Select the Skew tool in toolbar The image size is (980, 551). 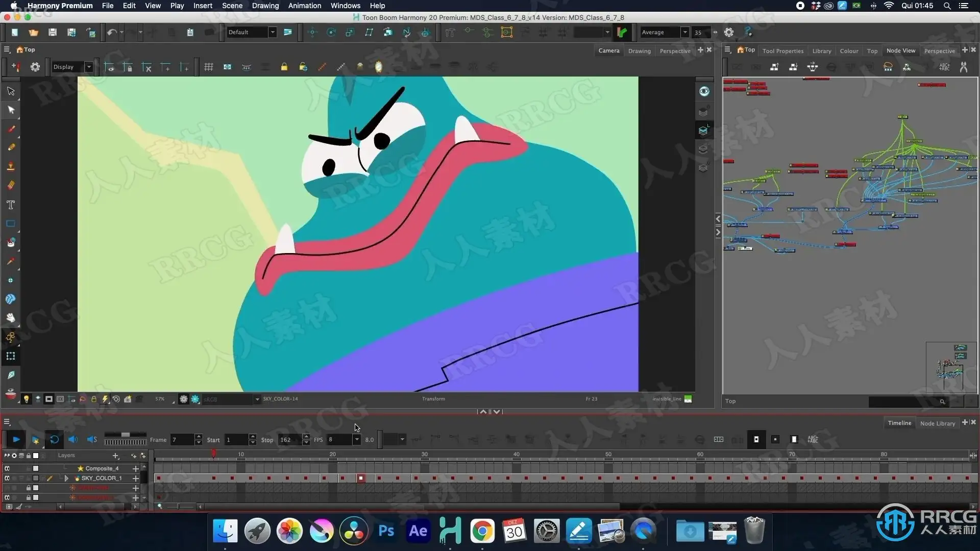[369, 33]
